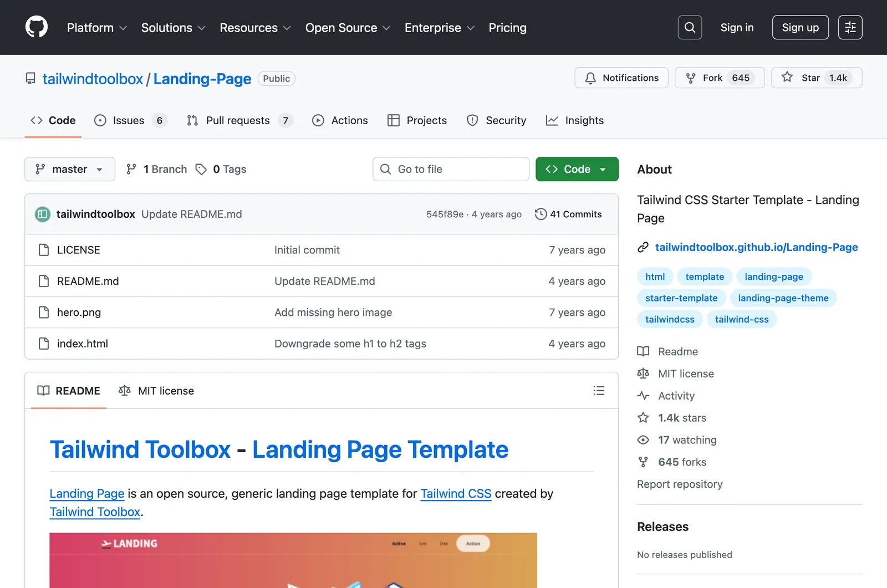887x588 pixels.
Task: Click the file icon next to README.md
Action: tap(44, 281)
